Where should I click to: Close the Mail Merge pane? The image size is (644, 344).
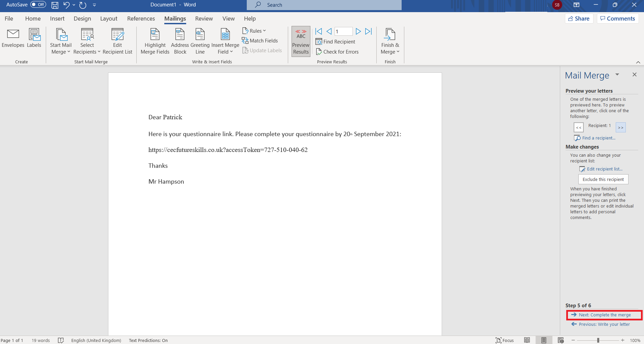click(635, 74)
